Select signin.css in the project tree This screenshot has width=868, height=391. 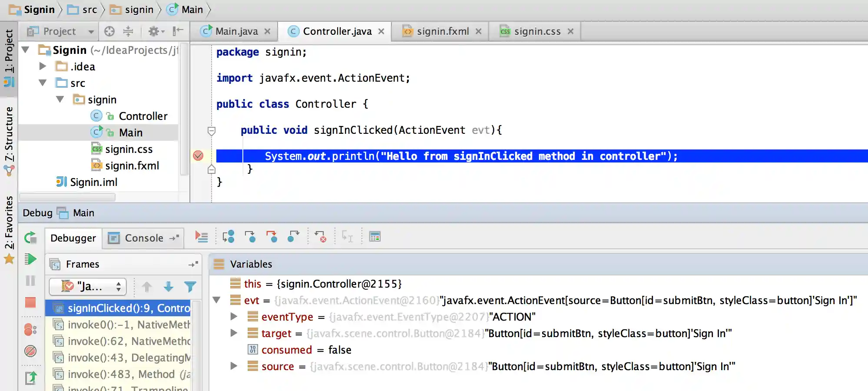click(129, 149)
